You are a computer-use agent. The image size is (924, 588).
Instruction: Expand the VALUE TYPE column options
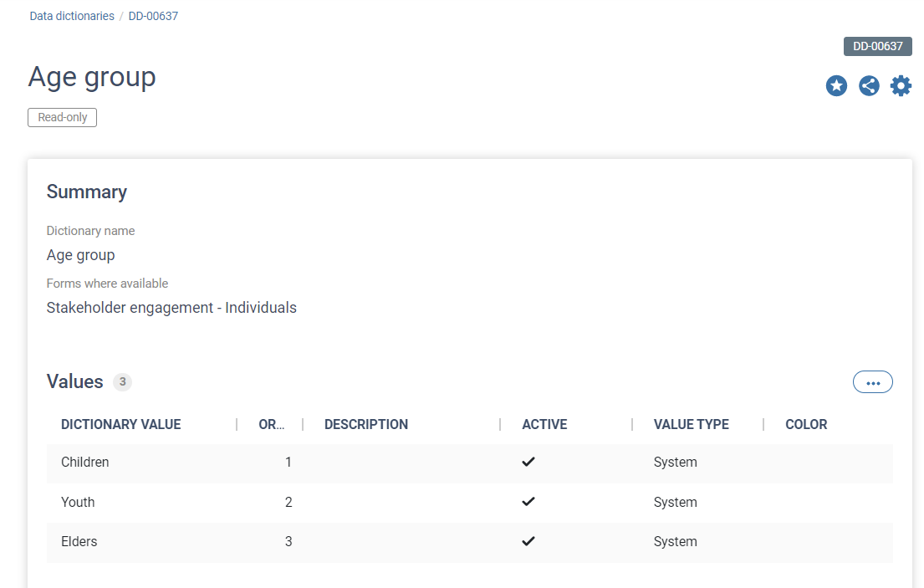pos(692,424)
